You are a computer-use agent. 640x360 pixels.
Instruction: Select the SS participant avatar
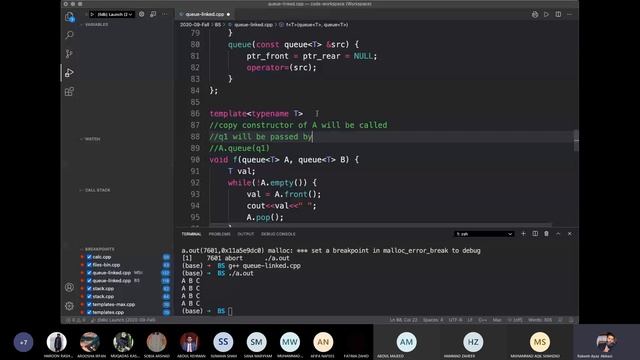point(223,342)
